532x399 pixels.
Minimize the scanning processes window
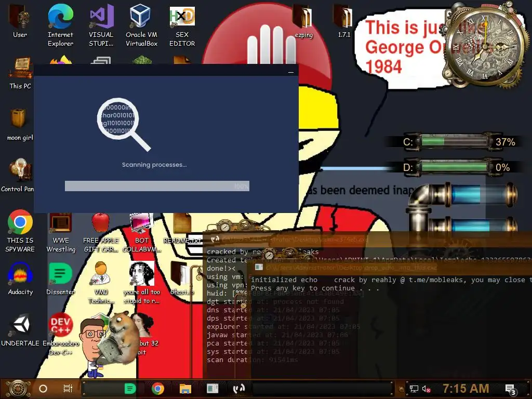[x=291, y=72]
